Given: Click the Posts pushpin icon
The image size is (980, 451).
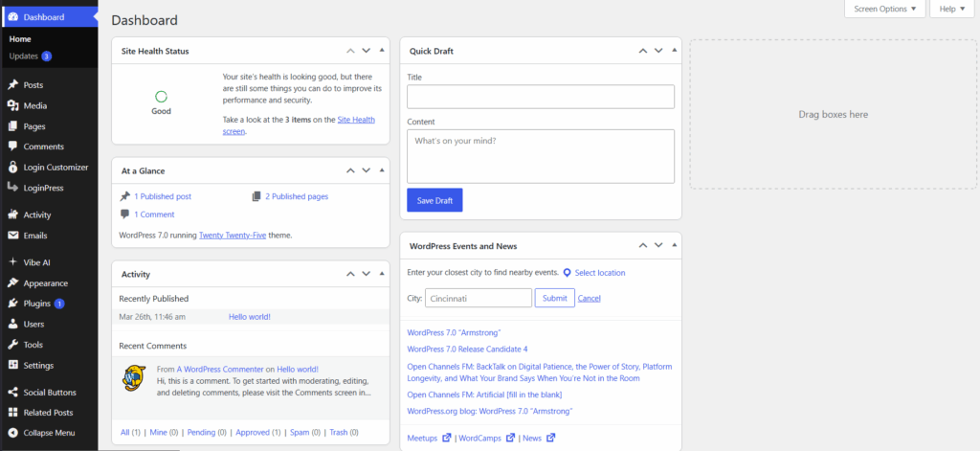Looking at the screenshot, I should (12, 85).
